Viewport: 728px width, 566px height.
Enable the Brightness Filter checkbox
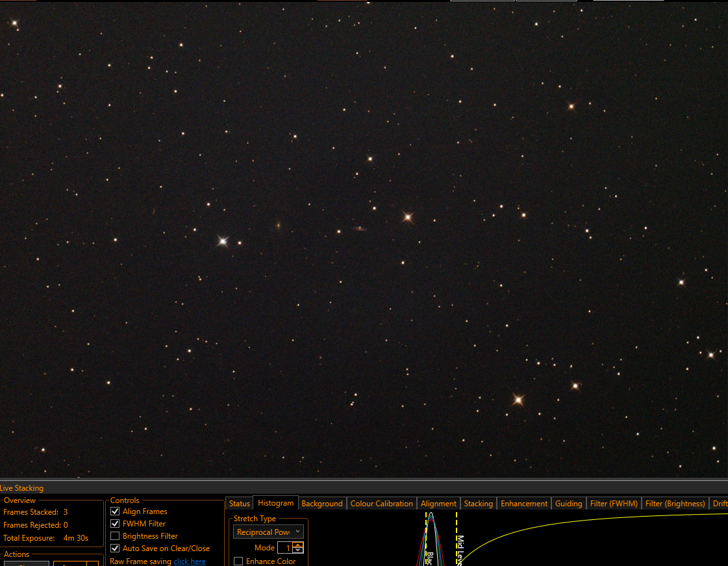[x=115, y=536]
